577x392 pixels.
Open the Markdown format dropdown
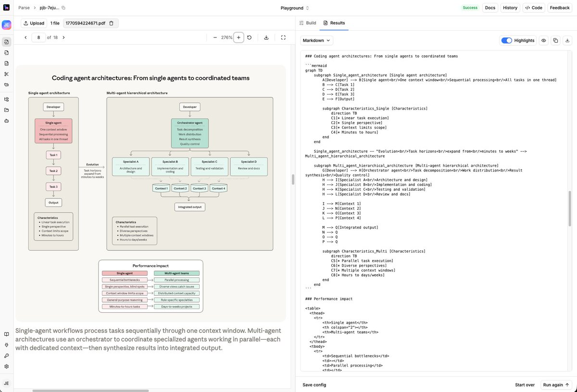pyautogui.click(x=316, y=40)
